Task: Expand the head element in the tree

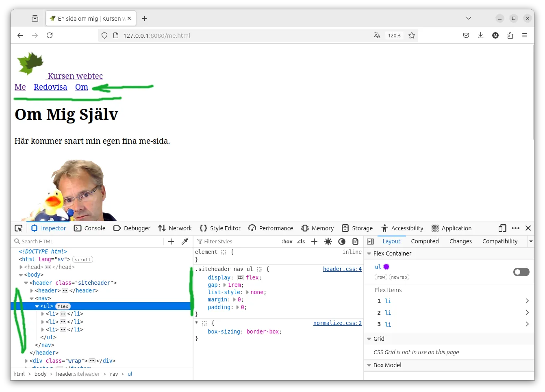Action: pos(21,267)
